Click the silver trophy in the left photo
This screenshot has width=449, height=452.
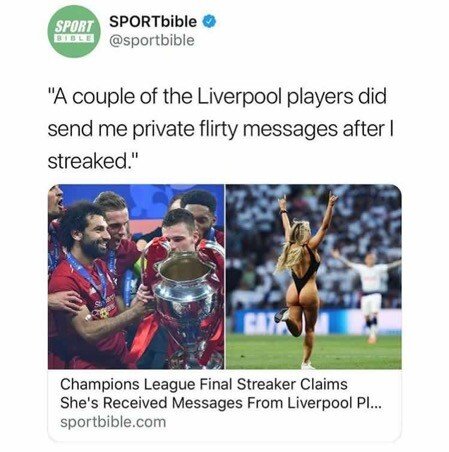click(x=184, y=300)
